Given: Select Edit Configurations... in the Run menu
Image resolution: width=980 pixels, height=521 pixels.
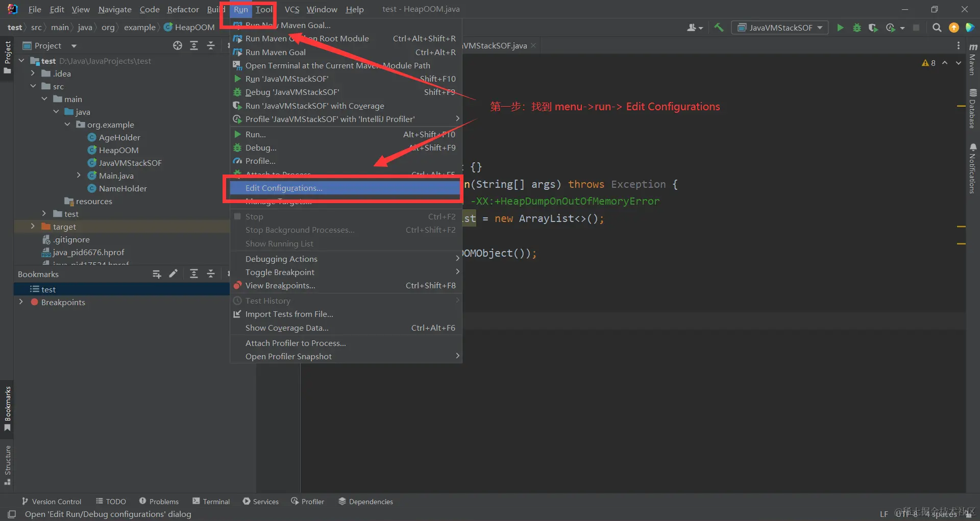Looking at the screenshot, I should point(345,188).
